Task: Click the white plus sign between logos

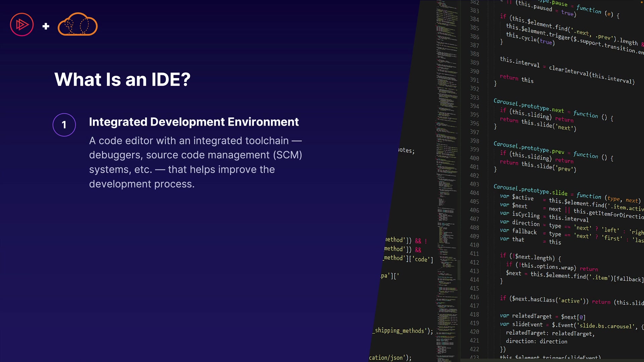Action: (x=46, y=26)
